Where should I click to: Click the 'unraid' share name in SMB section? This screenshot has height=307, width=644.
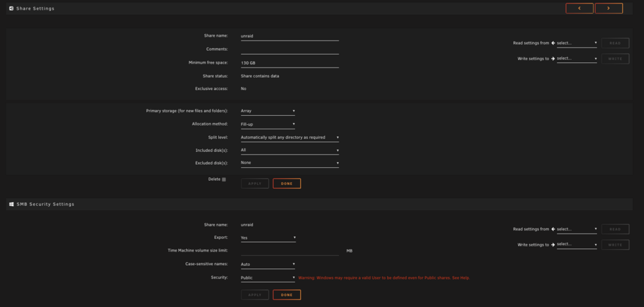pyautogui.click(x=247, y=225)
